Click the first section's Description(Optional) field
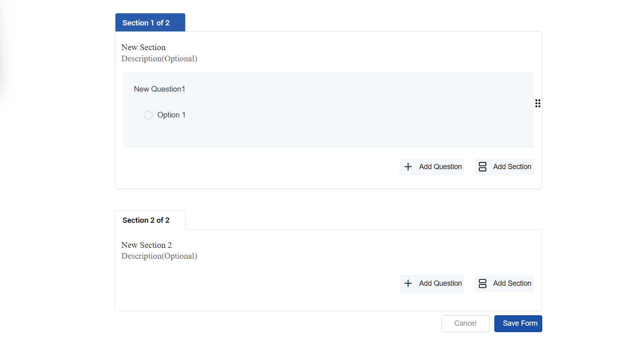Image resolution: width=644 pixels, height=337 pixels. tap(159, 59)
